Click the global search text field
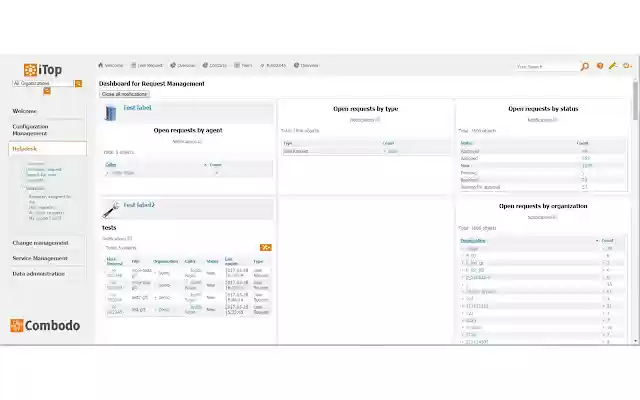 pos(547,67)
